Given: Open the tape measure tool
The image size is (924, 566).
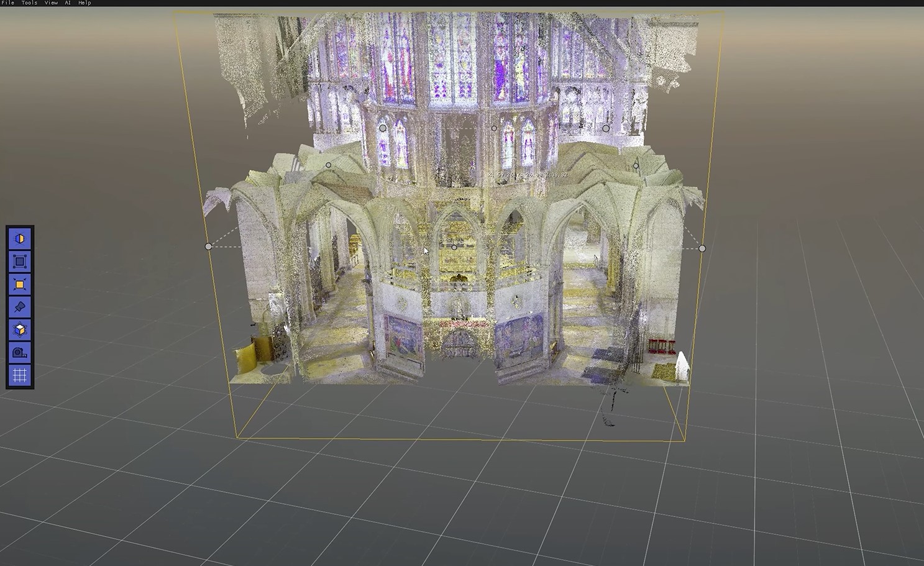Looking at the screenshot, I should [20, 352].
